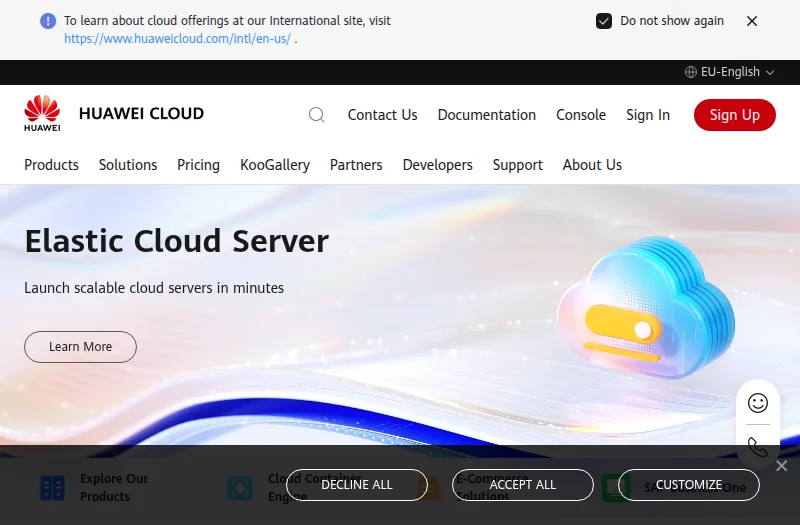Uncheck the Do not show again checkbox
800x525 pixels.
[x=604, y=21]
